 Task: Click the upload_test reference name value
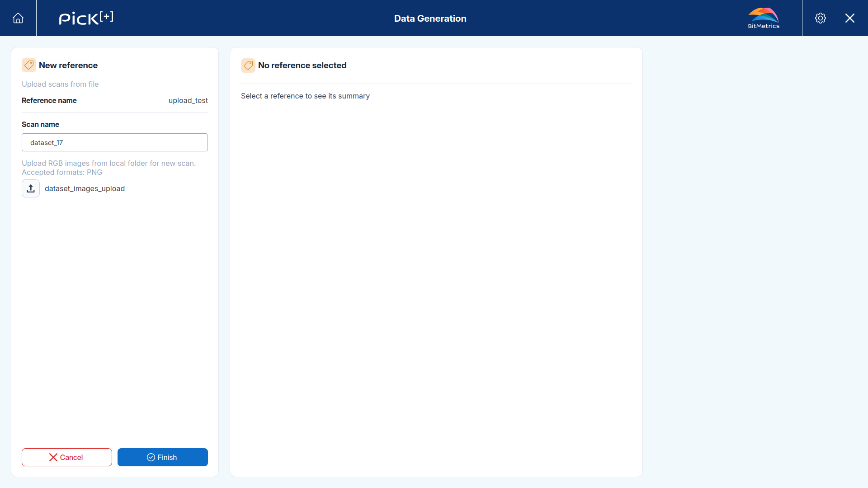pos(188,100)
